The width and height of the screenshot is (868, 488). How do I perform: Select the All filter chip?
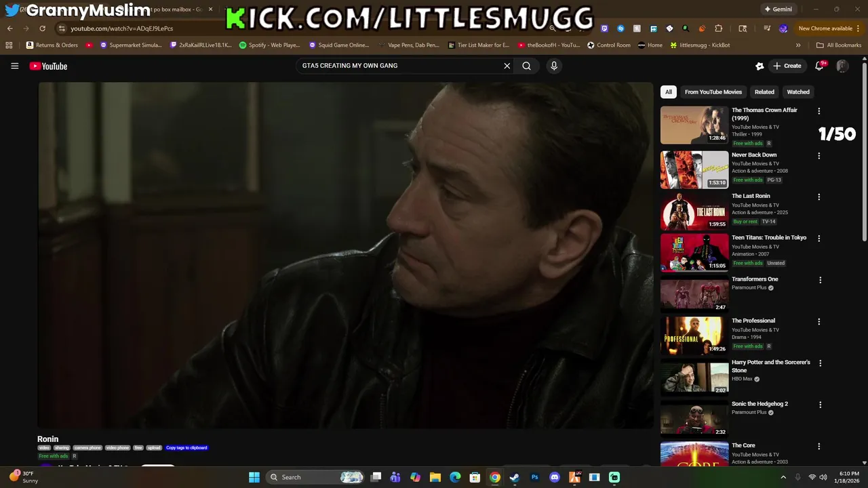tap(669, 92)
